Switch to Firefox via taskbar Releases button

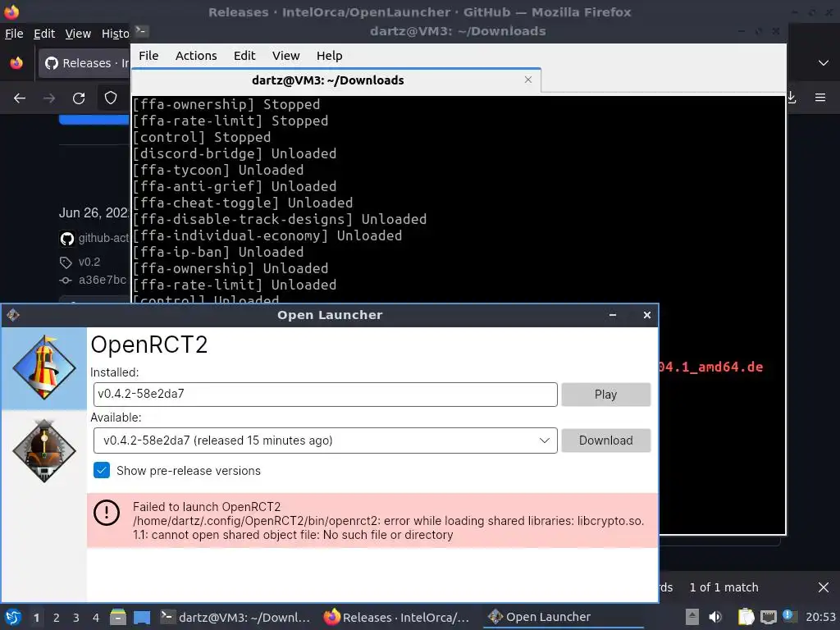tap(397, 617)
